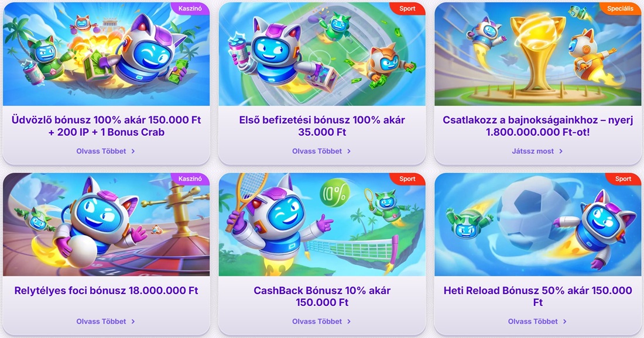
Task: Click the chevron arrow next to Játssz most
Action: click(561, 151)
